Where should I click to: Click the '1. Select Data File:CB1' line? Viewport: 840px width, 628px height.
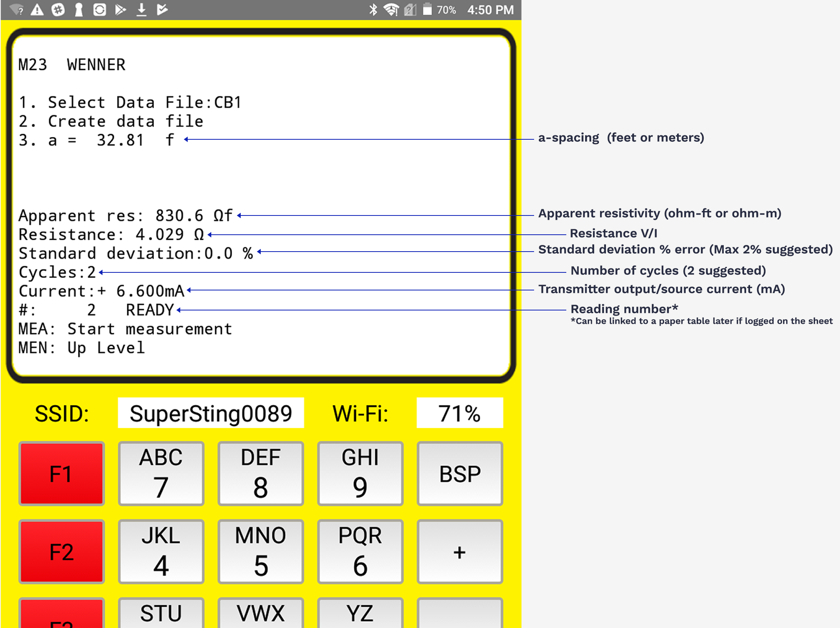tap(130, 102)
